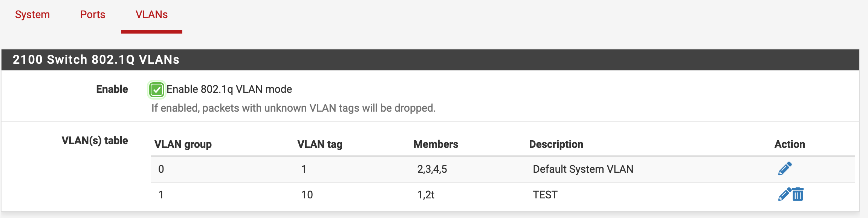Switch to the System tab
This screenshot has height=218, width=868.
coord(32,14)
